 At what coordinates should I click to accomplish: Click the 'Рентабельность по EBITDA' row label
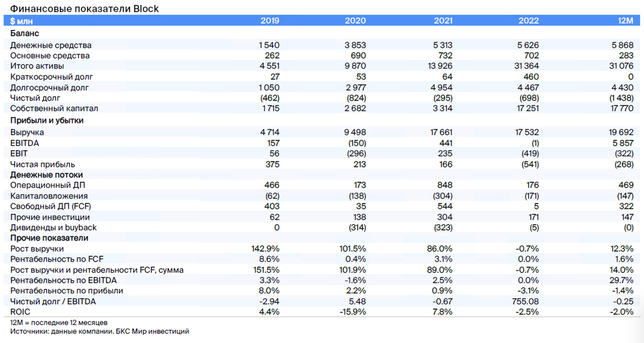[x=64, y=280]
